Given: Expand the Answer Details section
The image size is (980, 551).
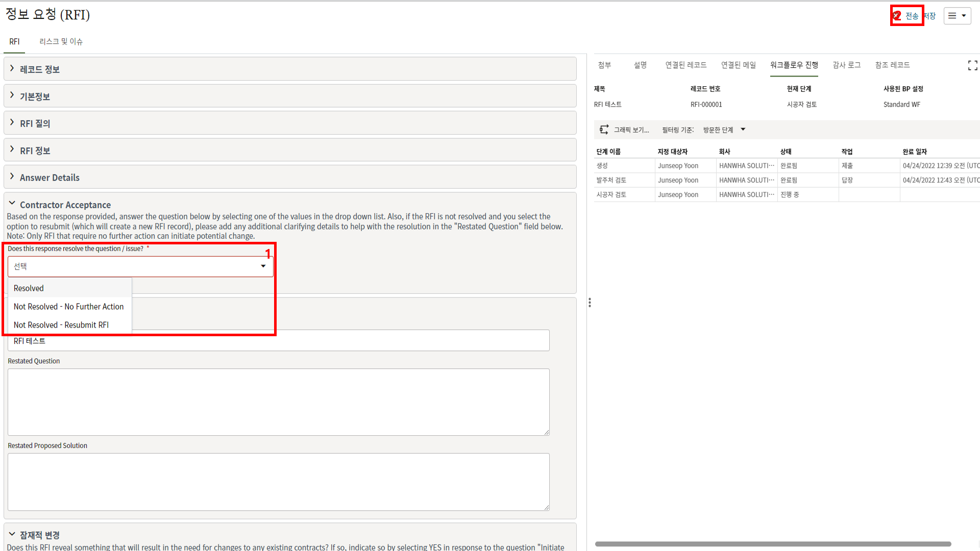Looking at the screenshot, I should 50,178.
